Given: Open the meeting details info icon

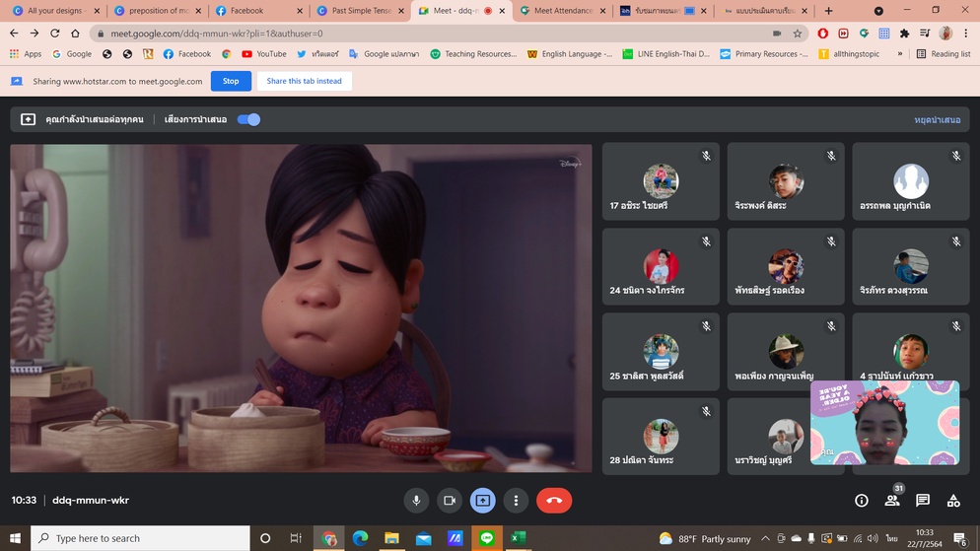Looking at the screenshot, I should 862,501.
